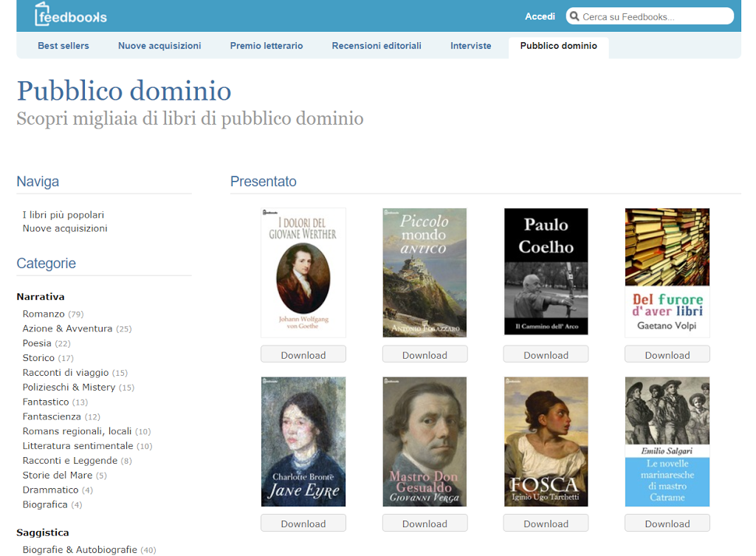Image resolution: width=756 pixels, height=556 pixels.
Task: Focus the Cerca su Feedbooks search field
Action: [650, 16]
